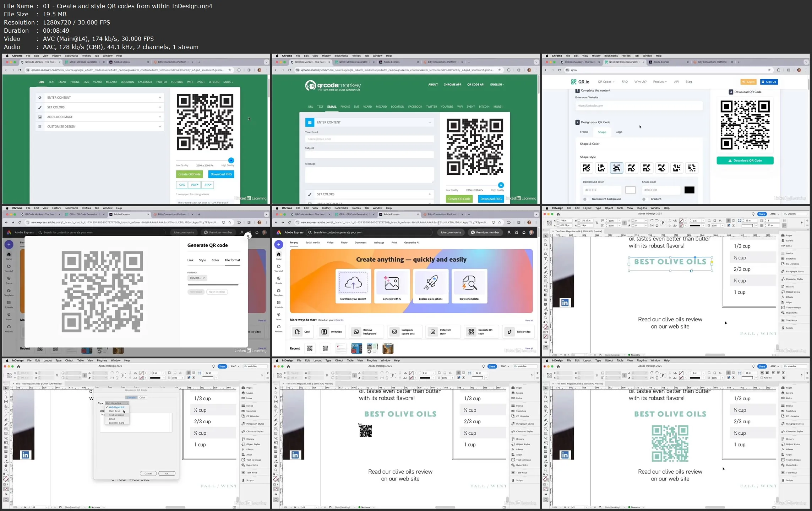812x511 pixels.
Task: Open the white Background color swatch on QR.io
Action: pyautogui.click(x=630, y=190)
